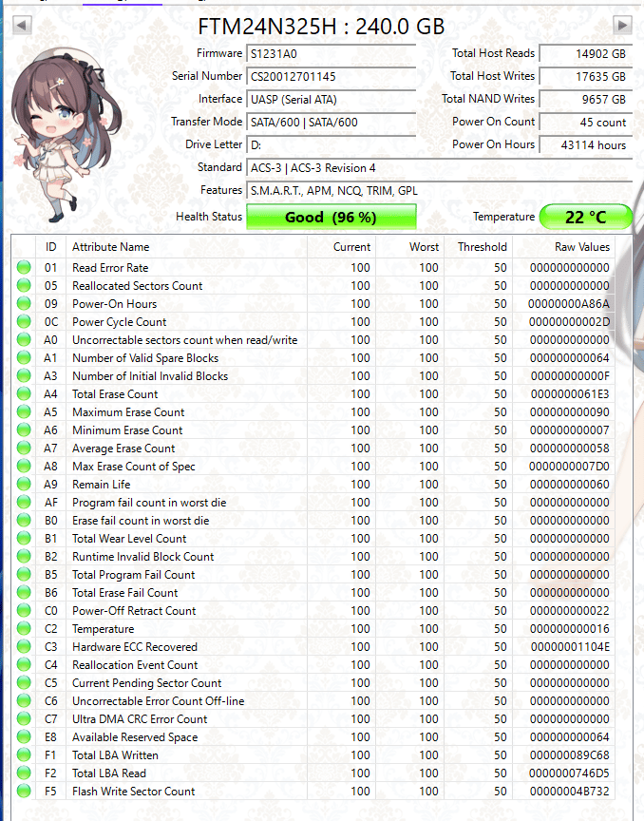The image size is (644, 821).
Task: Select the Interface field UASP (Serial ATA)
Action: click(331, 100)
